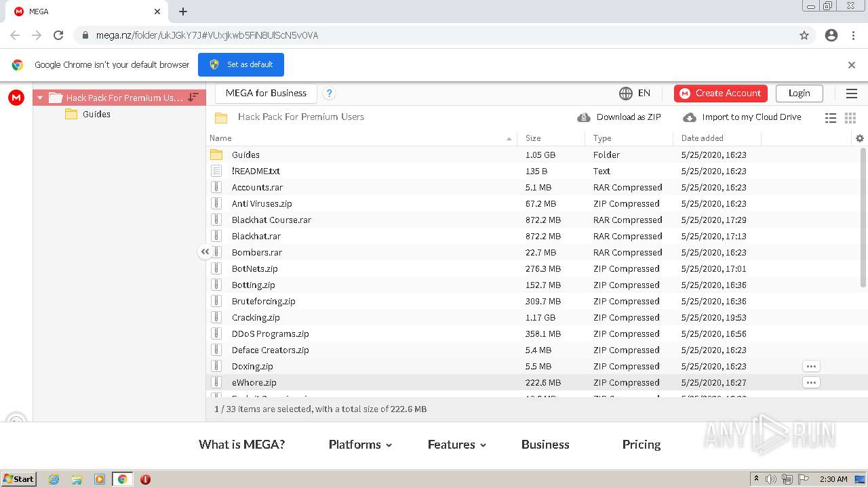Open What is MEGA? link

(241, 445)
